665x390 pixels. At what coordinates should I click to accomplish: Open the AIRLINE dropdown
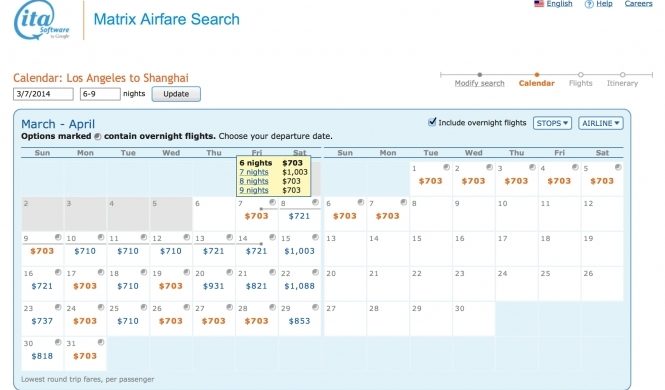(601, 123)
